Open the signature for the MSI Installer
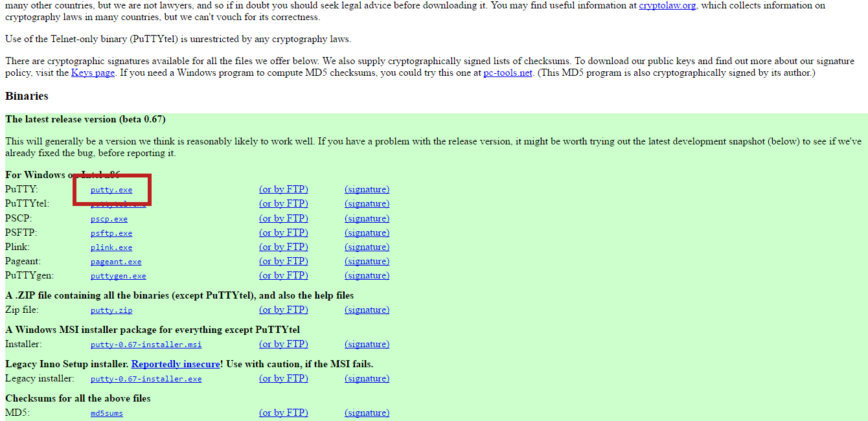The width and height of the screenshot is (868, 421). (x=367, y=344)
